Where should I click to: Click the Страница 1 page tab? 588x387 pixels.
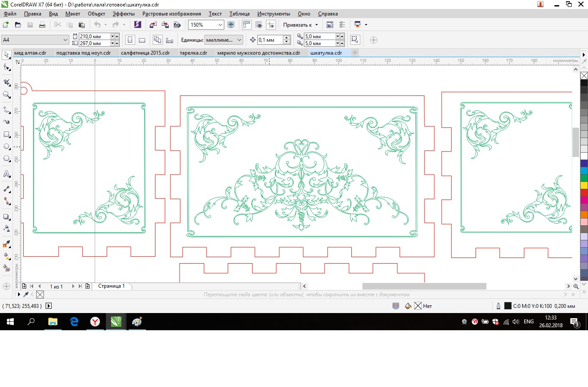click(x=111, y=286)
